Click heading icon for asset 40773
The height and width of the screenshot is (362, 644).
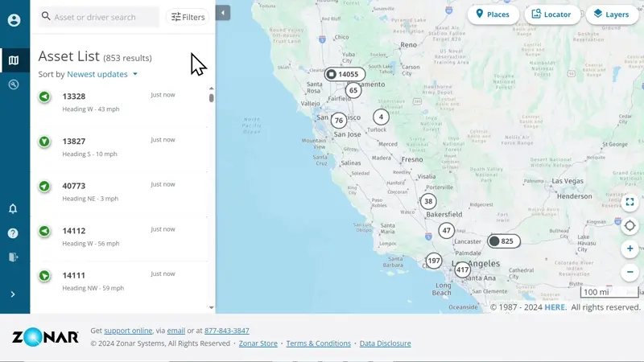(x=44, y=187)
